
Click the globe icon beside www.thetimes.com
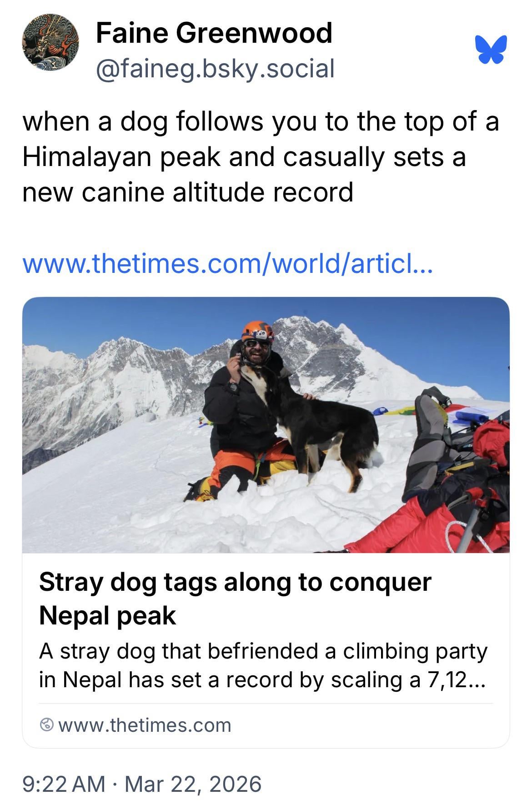pyautogui.click(x=47, y=725)
